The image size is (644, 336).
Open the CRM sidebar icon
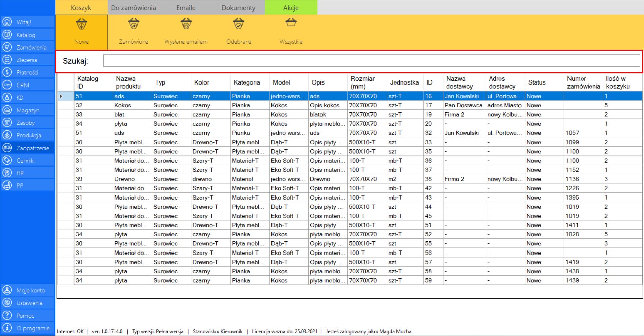point(7,85)
